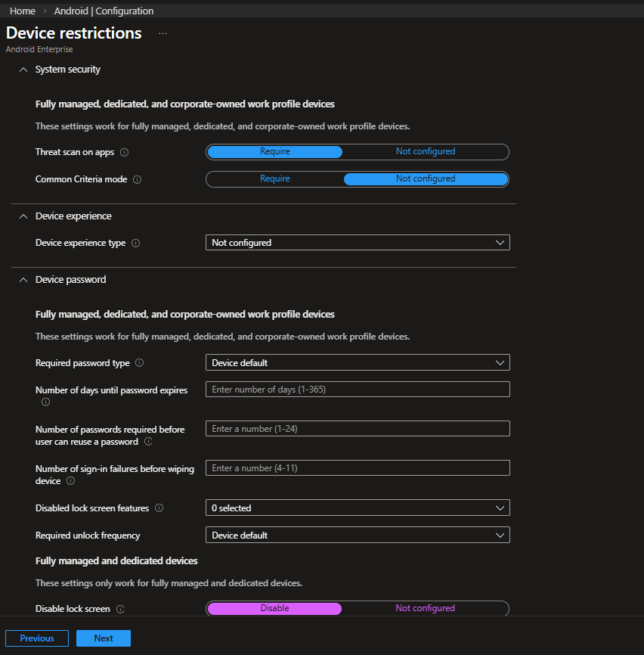This screenshot has height=655, width=644.
Task: Click the Next button
Action: (x=104, y=638)
